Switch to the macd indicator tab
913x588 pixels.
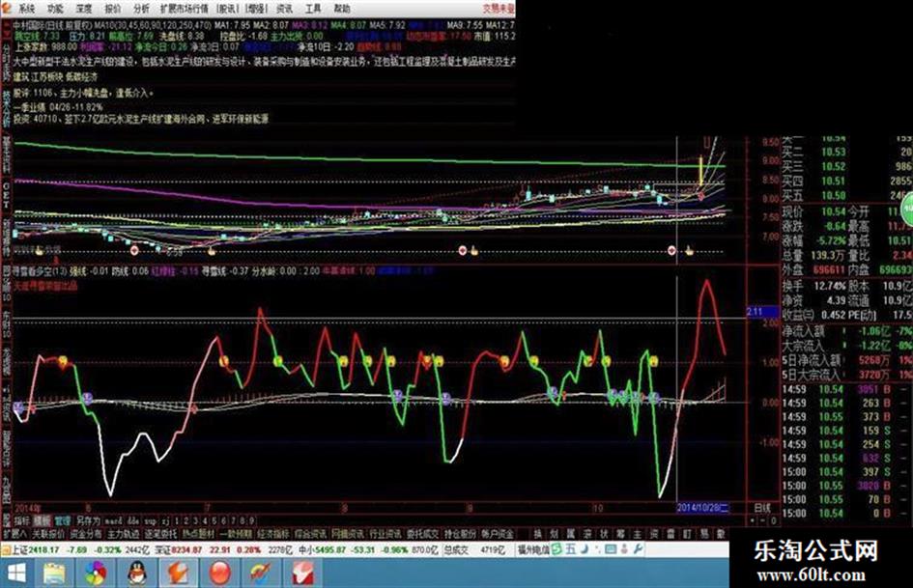pyautogui.click(x=114, y=520)
